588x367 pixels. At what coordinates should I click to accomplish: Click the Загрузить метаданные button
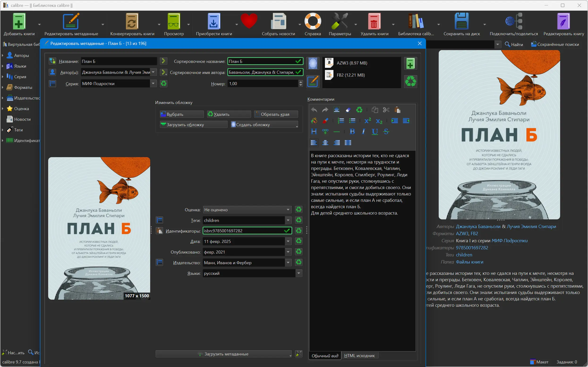(223, 354)
